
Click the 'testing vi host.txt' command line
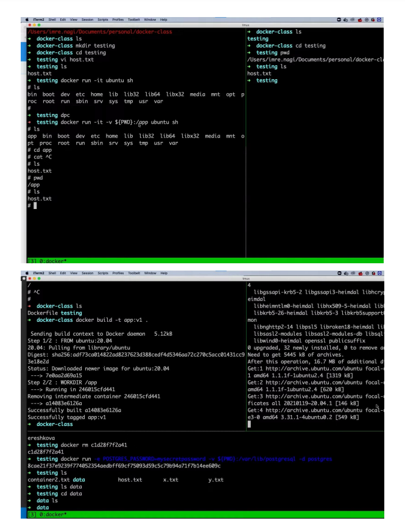(61, 59)
